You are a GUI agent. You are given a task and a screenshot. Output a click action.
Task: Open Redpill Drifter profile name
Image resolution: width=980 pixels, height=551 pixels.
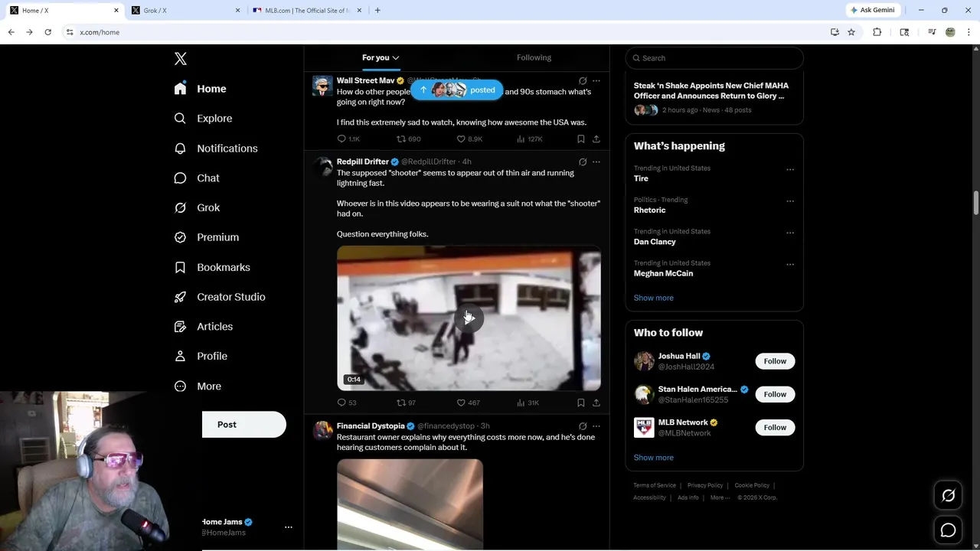(363, 162)
